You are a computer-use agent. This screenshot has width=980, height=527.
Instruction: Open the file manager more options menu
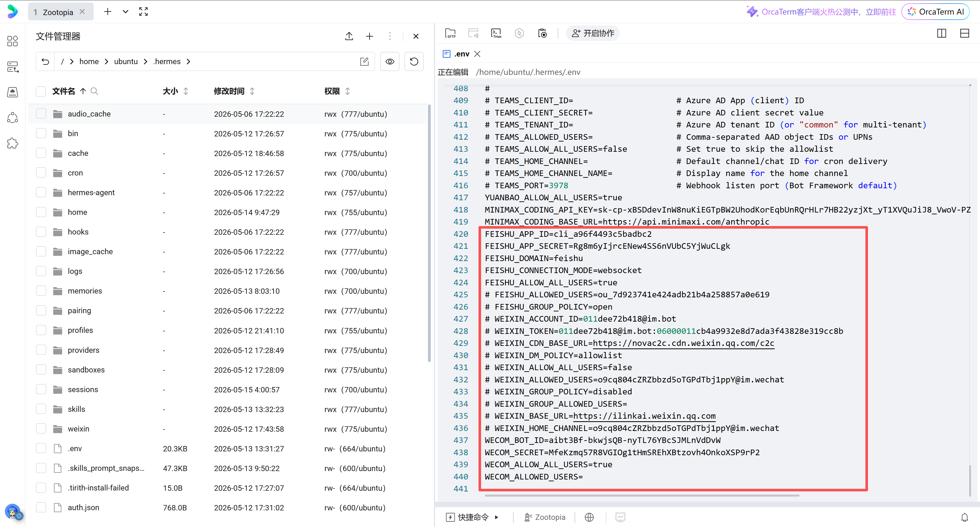(x=390, y=36)
